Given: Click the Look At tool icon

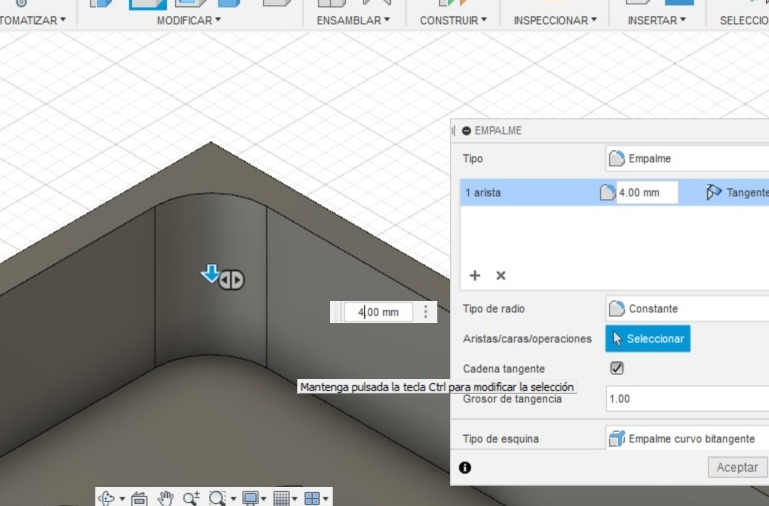Looking at the screenshot, I should (x=139, y=499).
